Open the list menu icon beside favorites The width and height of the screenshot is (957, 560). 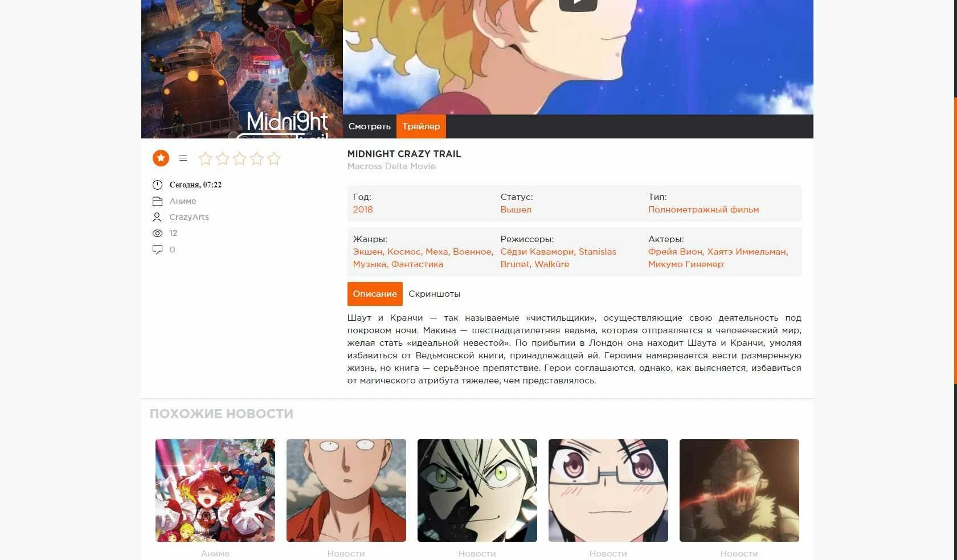pyautogui.click(x=183, y=158)
